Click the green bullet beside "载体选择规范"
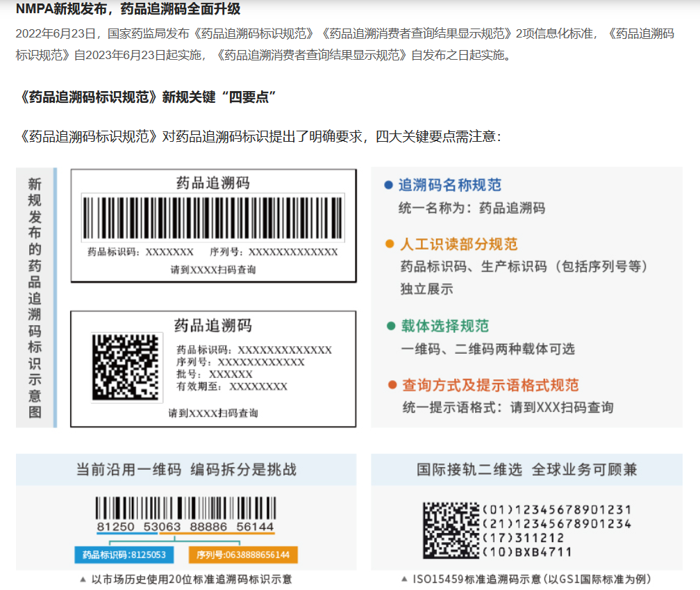 pyautogui.click(x=391, y=326)
